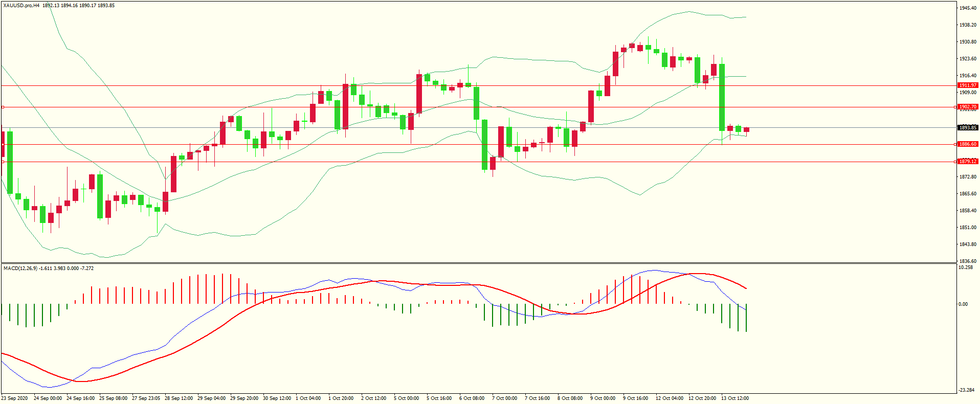Click the 5 Oct 00:00 time axis label
This screenshot has height=404, width=980.
tap(406, 398)
